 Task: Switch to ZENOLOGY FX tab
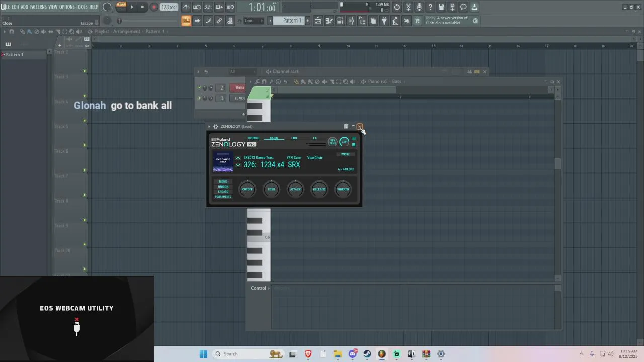pyautogui.click(x=315, y=138)
